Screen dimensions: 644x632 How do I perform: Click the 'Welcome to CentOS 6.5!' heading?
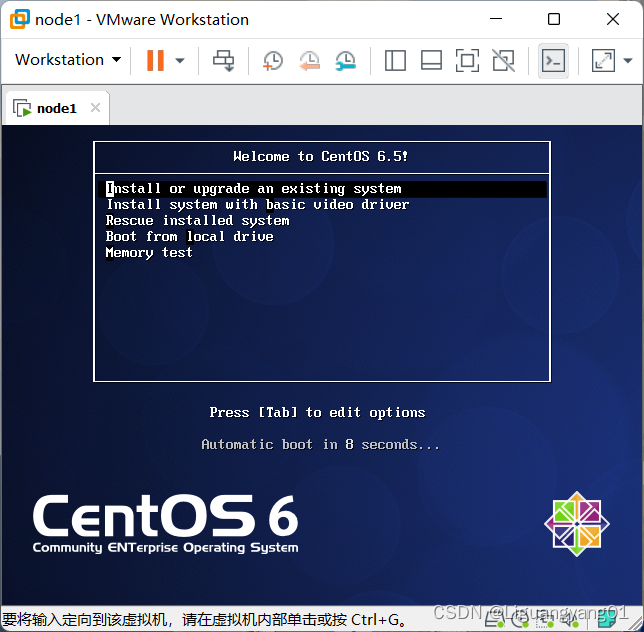[320, 156]
